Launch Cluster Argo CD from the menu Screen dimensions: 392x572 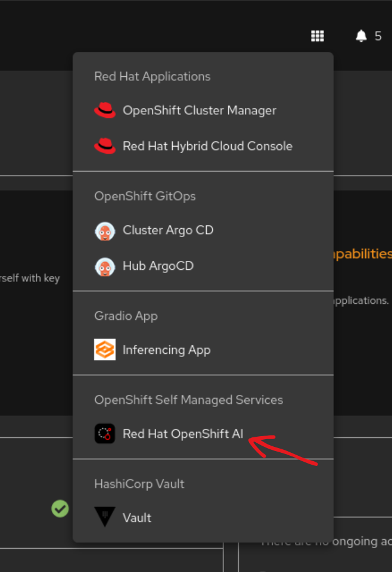click(168, 230)
